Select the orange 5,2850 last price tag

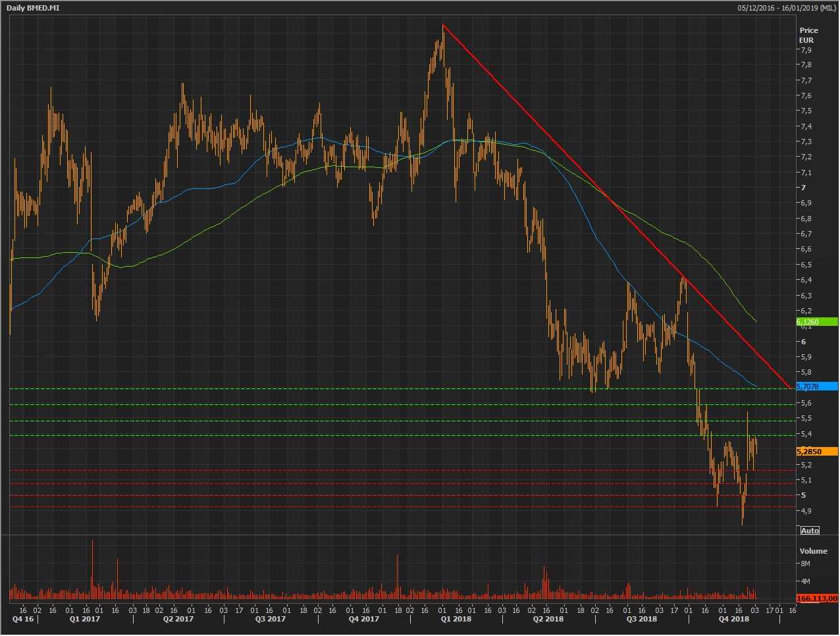tap(816, 452)
